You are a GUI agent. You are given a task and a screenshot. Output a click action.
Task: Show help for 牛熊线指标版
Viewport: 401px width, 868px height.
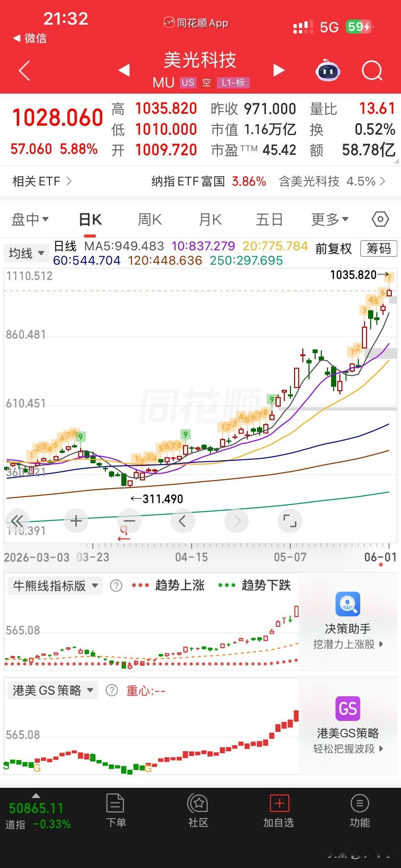[x=116, y=586]
